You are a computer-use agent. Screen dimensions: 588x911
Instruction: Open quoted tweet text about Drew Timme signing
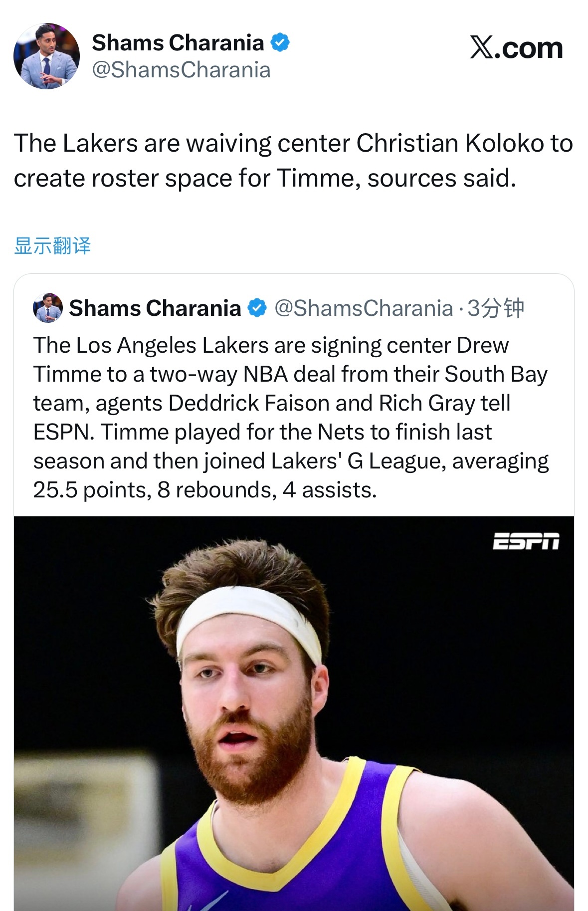[x=291, y=418]
